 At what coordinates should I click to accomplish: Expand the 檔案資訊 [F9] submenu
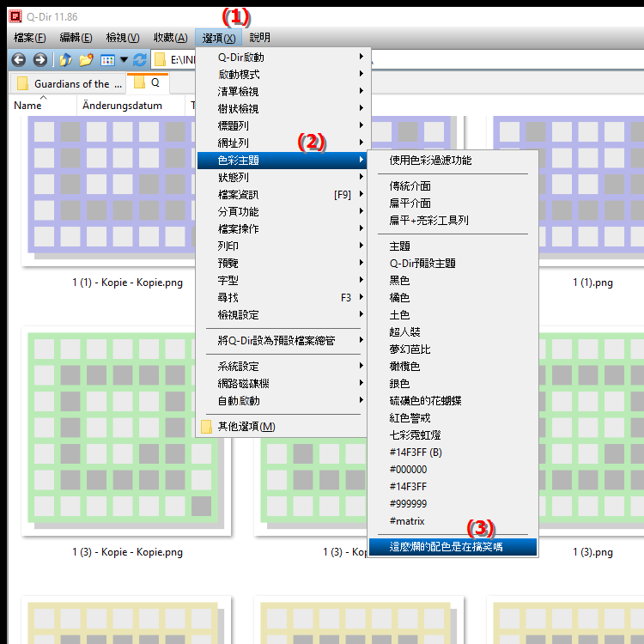[282, 195]
